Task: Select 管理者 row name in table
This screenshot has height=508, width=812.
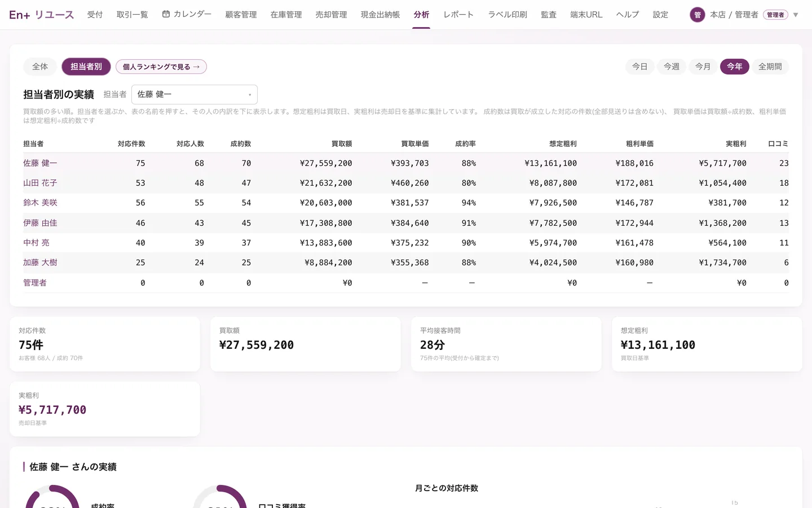Action: click(x=35, y=283)
